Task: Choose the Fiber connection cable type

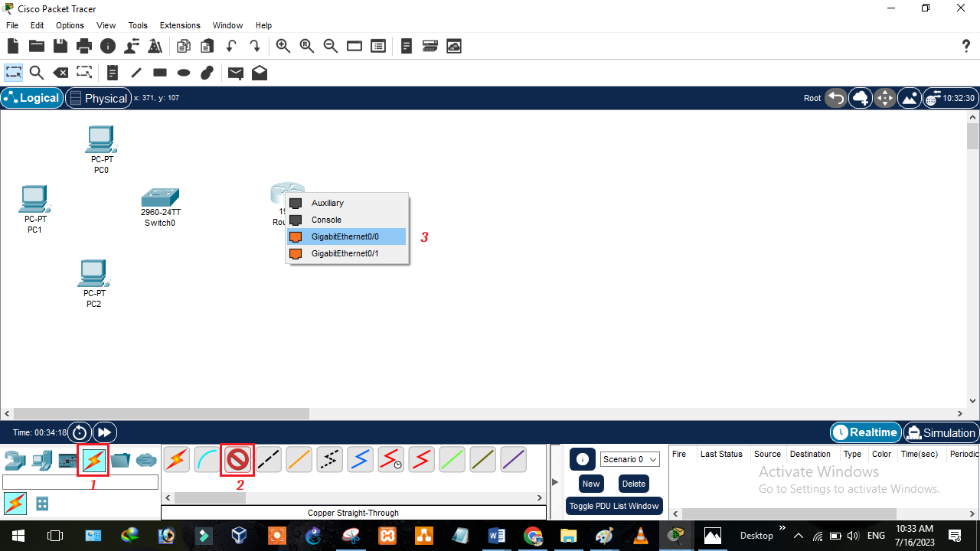Action: pos(299,459)
